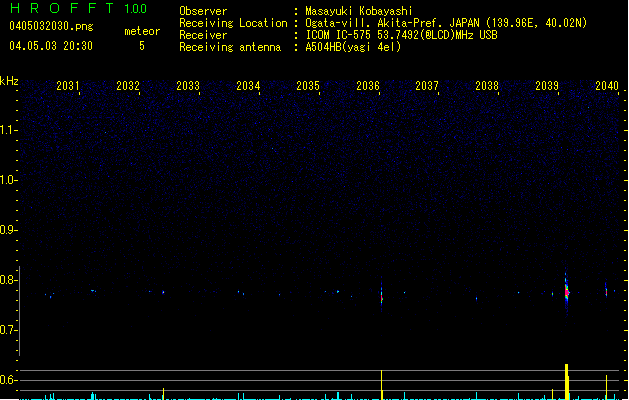The height and width of the screenshot is (400, 629).
Task: Click the 2037 time marker
Action: pyautogui.click(x=427, y=86)
